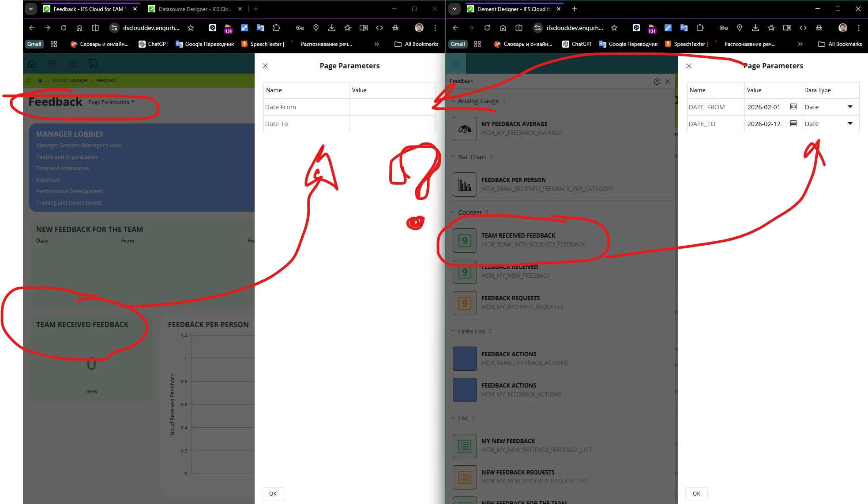Click the My New Feedback list icon
The width and height of the screenshot is (868, 504).
(x=464, y=446)
